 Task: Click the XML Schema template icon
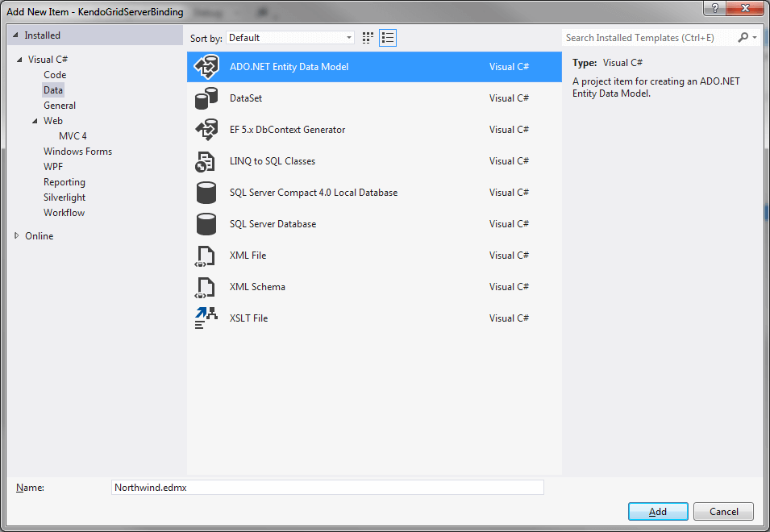(206, 286)
